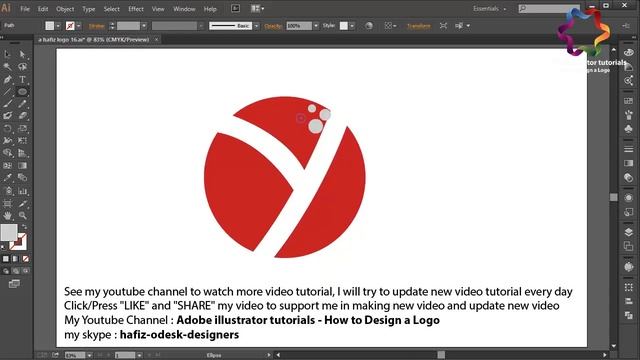Select the Rotate tool
This screenshot has height=360, width=640.
(7, 129)
